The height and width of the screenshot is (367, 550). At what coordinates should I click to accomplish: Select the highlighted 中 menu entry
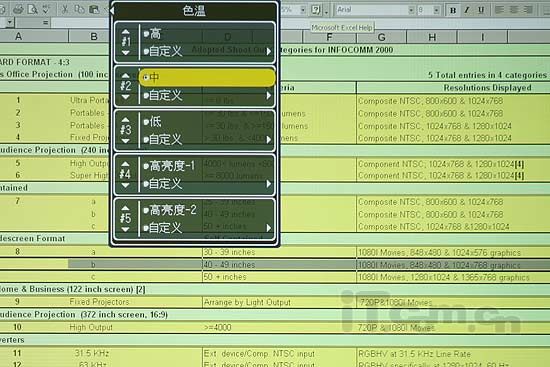coord(207,78)
